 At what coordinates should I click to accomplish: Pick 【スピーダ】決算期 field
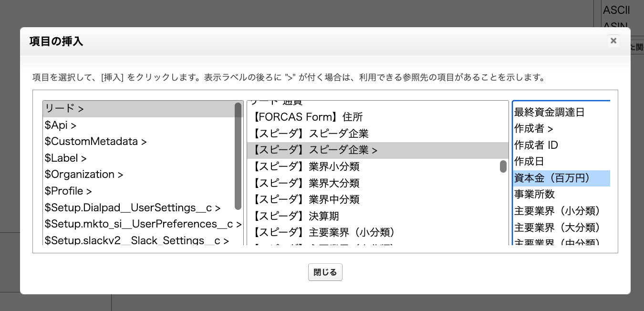click(x=296, y=216)
